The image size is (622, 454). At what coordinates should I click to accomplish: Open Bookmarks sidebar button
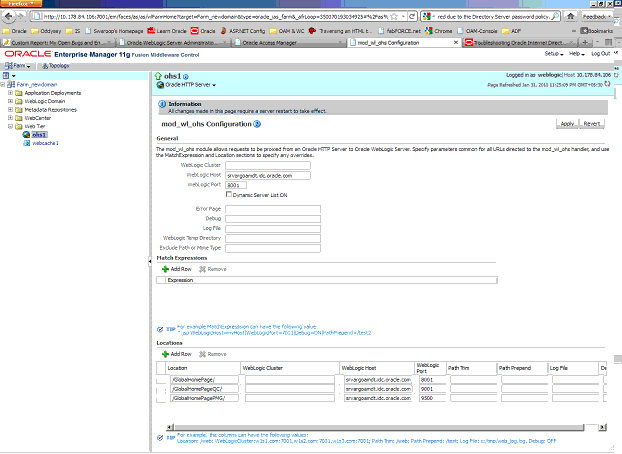pos(597,31)
